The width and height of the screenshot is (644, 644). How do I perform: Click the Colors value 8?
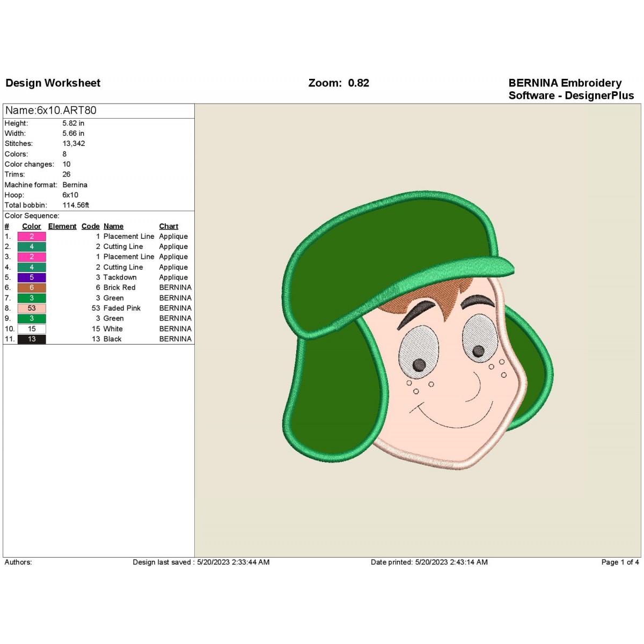tap(64, 154)
